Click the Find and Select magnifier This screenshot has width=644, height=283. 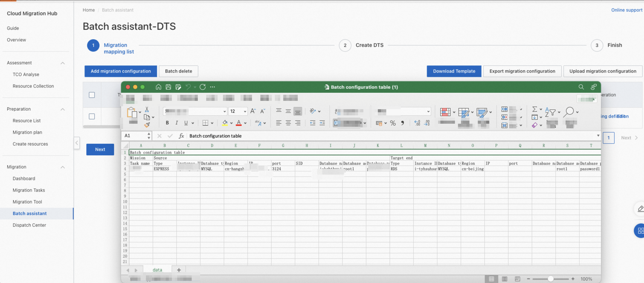569,112
